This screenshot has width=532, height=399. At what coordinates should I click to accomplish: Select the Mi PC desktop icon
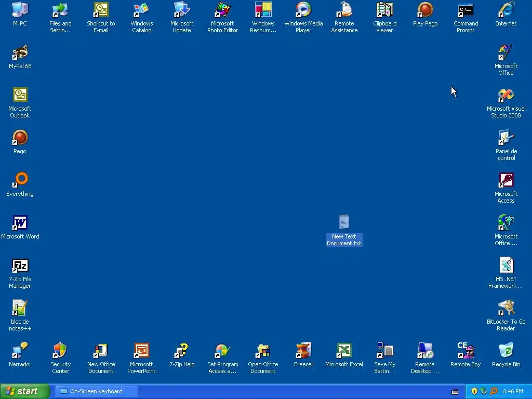(20, 9)
